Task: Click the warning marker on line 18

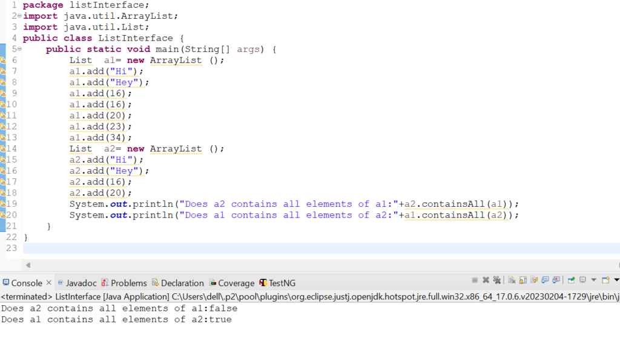Action: point(3,193)
